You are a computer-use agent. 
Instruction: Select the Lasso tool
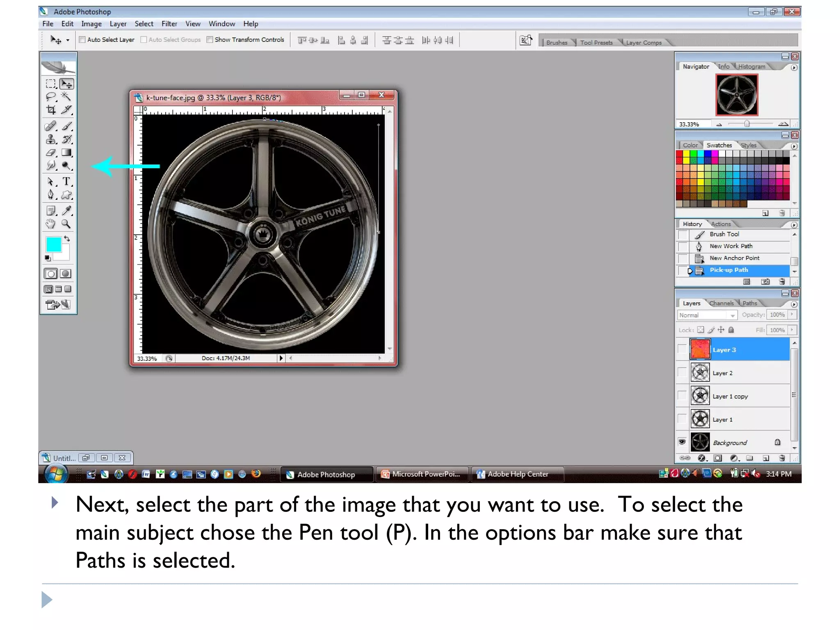pos(51,97)
